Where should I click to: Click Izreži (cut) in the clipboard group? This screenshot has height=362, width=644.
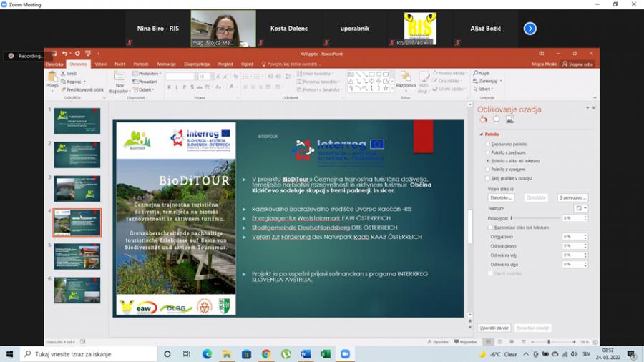[69, 74]
